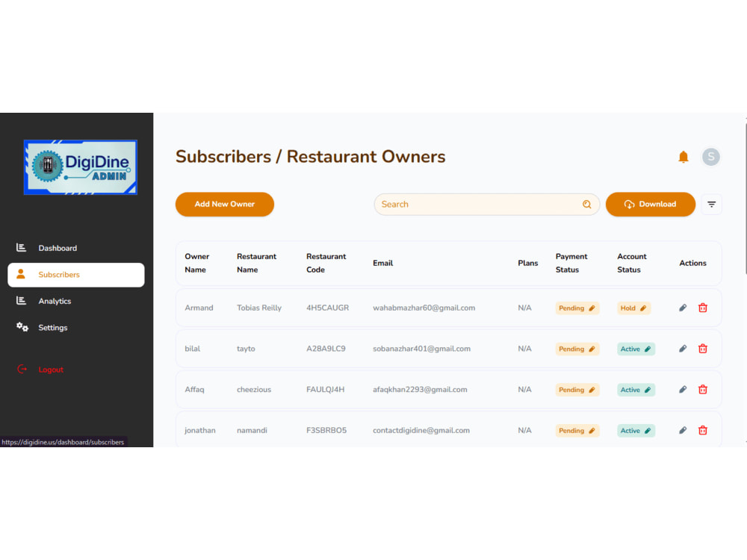Open the user avatar S menu
Screen dimensions: 747x560
711,157
